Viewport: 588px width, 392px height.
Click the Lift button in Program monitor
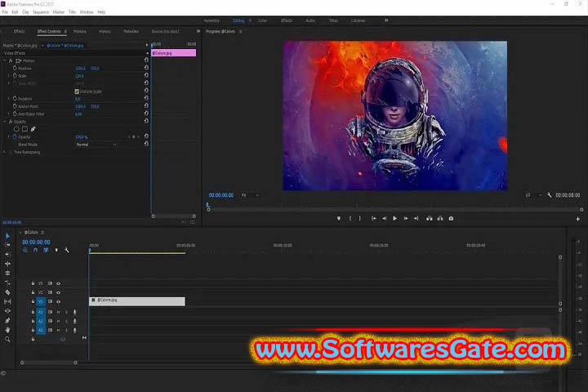tap(430, 218)
